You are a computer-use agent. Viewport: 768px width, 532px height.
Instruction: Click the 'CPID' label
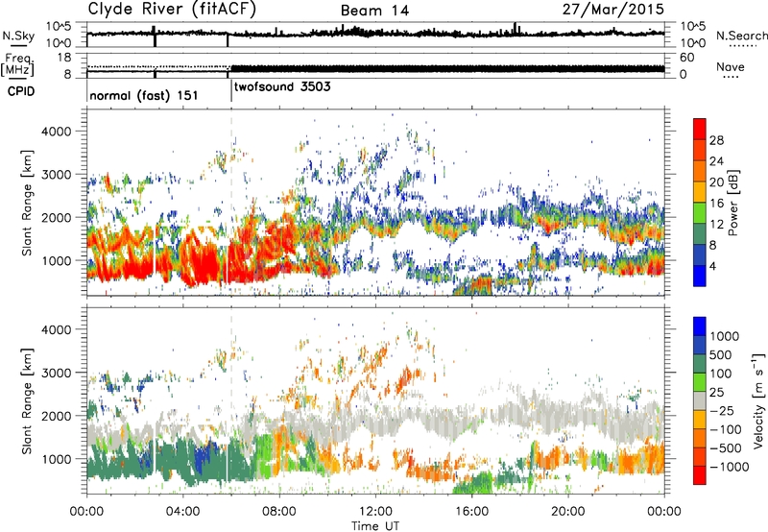click(21, 91)
